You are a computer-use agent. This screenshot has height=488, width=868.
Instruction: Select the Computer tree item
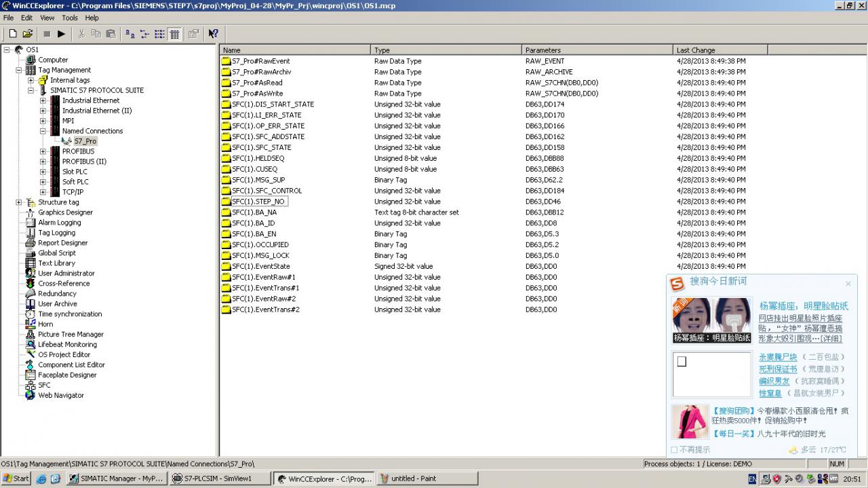click(53, 60)
